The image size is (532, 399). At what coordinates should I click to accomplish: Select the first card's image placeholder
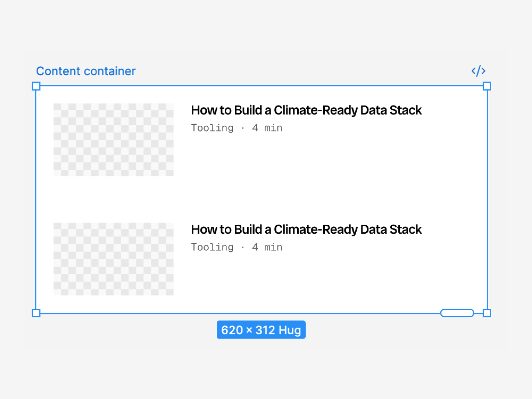(x=114, y=140)
